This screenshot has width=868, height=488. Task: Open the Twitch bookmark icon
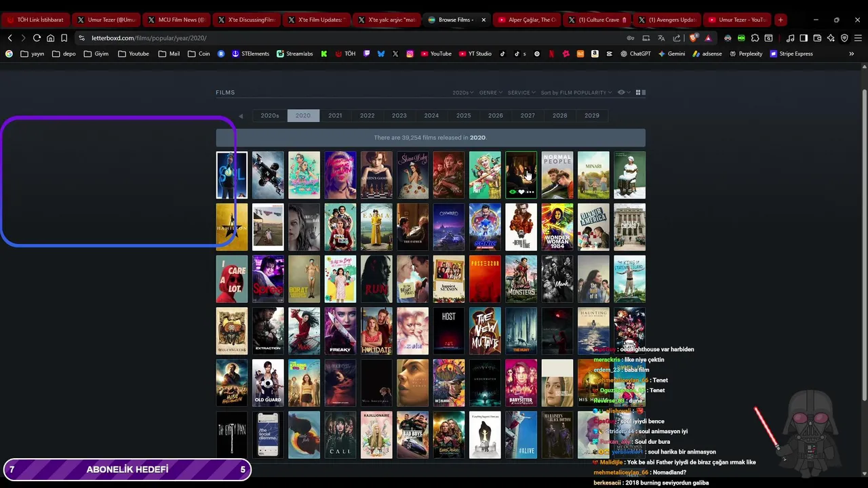(x=367, y=54)
